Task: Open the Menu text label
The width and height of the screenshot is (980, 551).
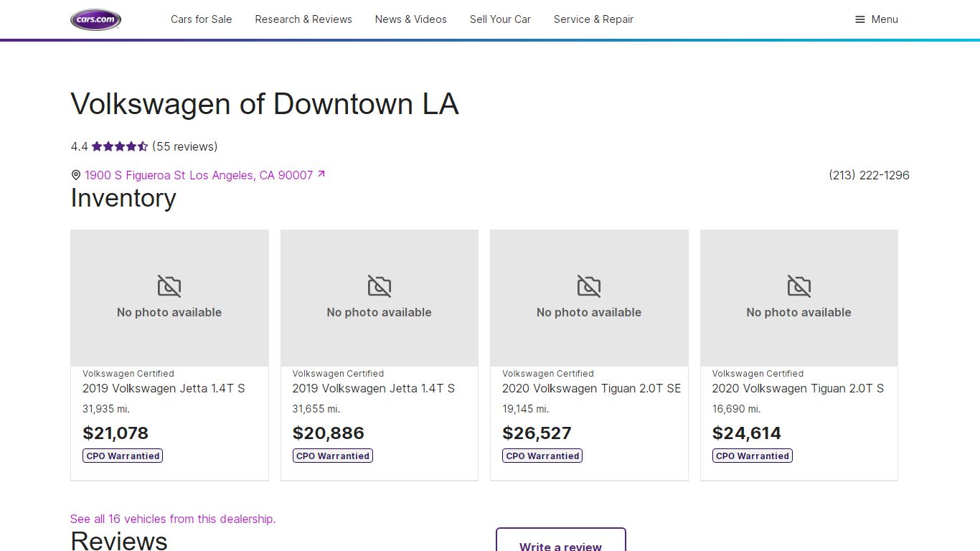Action: point(885,19)
